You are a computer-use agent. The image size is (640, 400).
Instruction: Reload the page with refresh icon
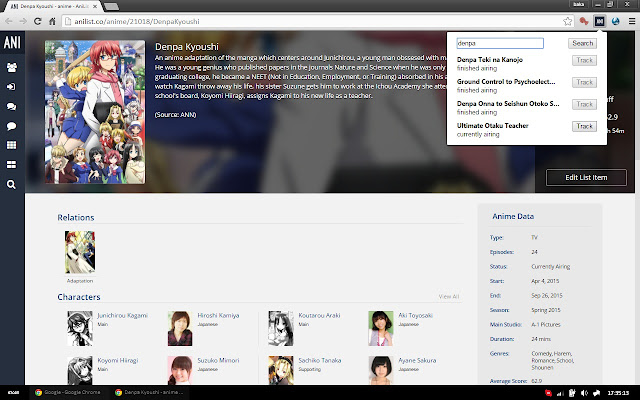point(38,21)
